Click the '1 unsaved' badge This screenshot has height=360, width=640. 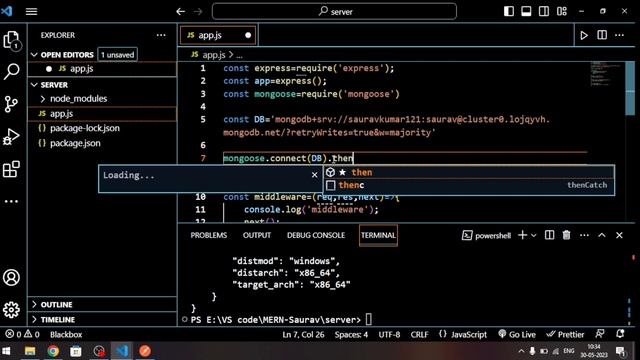tap(118, 55)
